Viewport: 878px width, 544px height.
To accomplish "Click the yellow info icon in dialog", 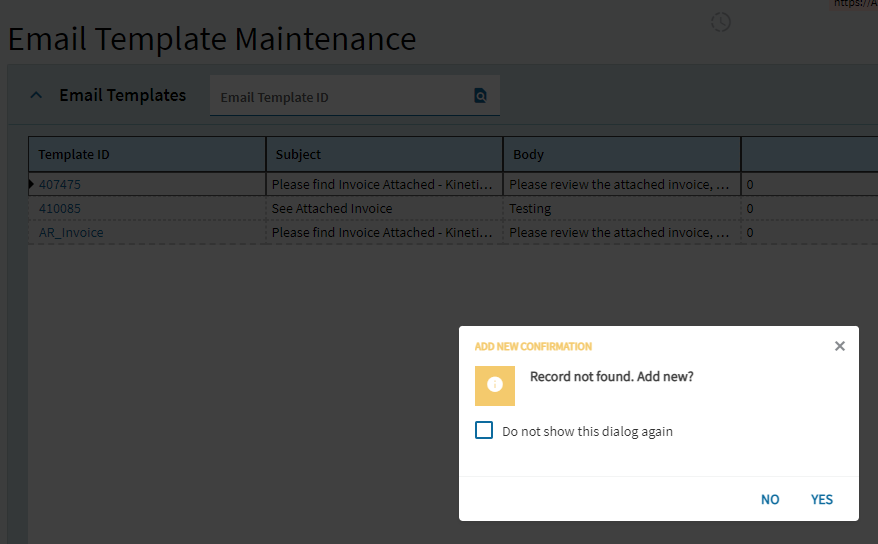I will (x=494, y=385).
